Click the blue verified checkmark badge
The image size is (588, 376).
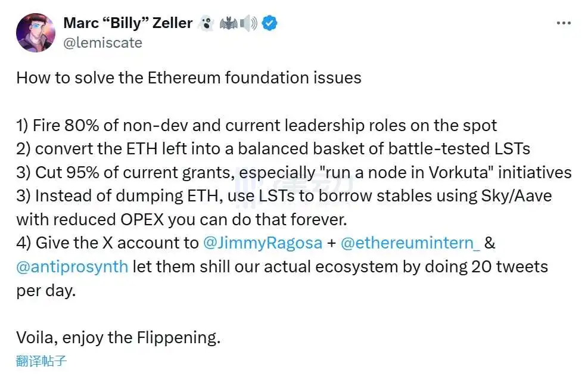click(x=269, y=23)
